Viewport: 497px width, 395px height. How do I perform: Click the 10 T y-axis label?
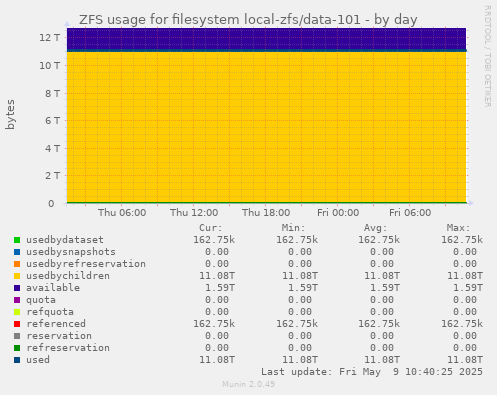point(50,65)
